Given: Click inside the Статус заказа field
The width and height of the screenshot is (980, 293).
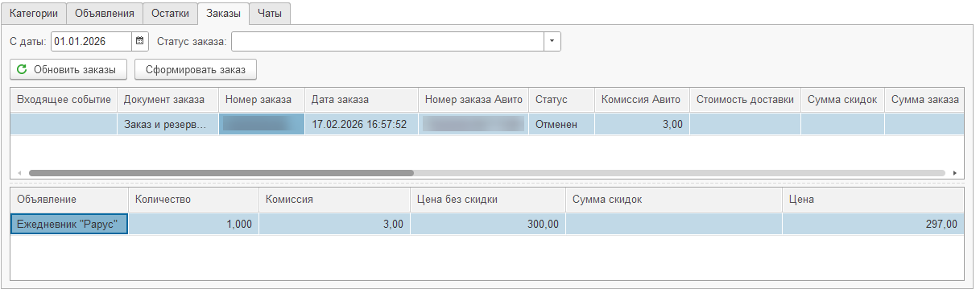Looking at the screenshot, I should 388,41.
